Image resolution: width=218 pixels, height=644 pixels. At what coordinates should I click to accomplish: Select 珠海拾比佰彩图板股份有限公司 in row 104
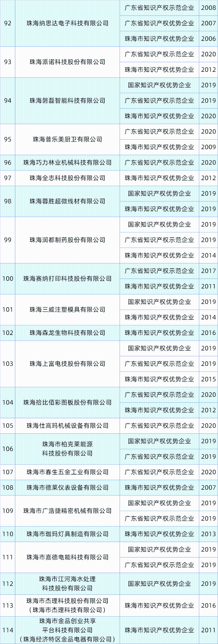tap(67, 402)
